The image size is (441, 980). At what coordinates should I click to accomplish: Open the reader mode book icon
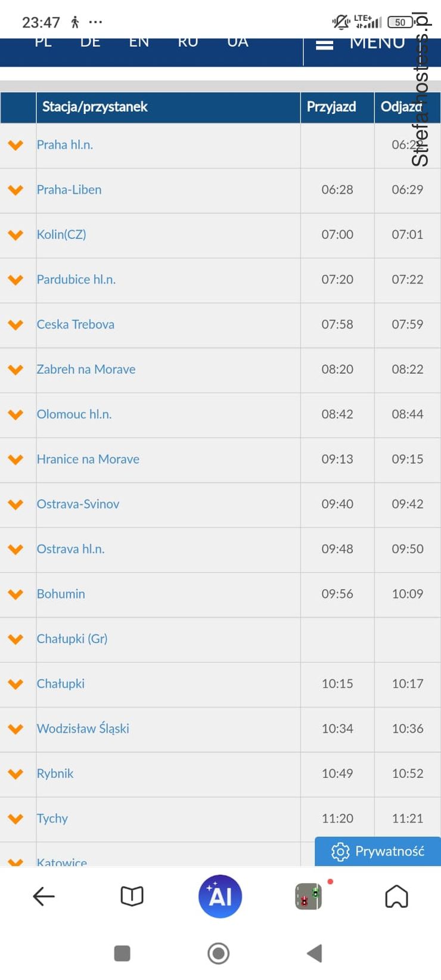click(132, 896)
